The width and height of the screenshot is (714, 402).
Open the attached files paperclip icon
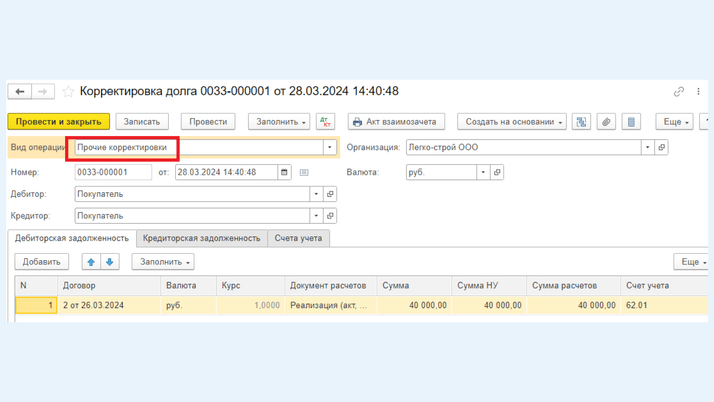[x=606, y=122]
